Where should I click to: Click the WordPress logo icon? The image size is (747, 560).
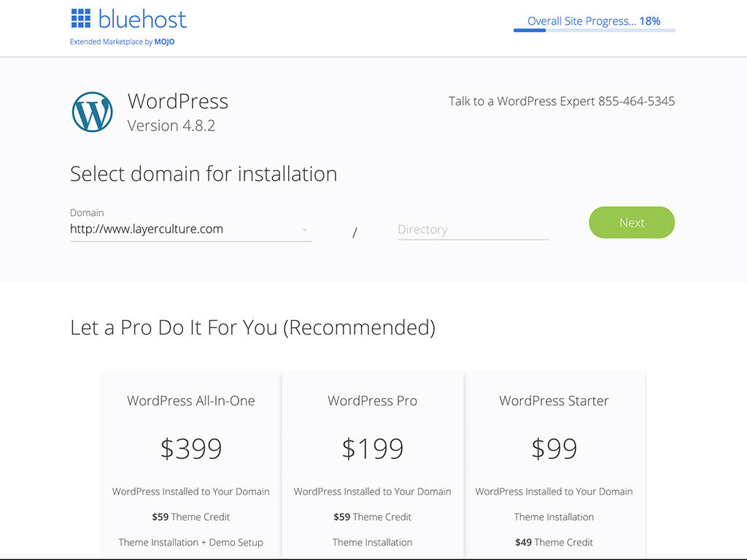point(93,112)
